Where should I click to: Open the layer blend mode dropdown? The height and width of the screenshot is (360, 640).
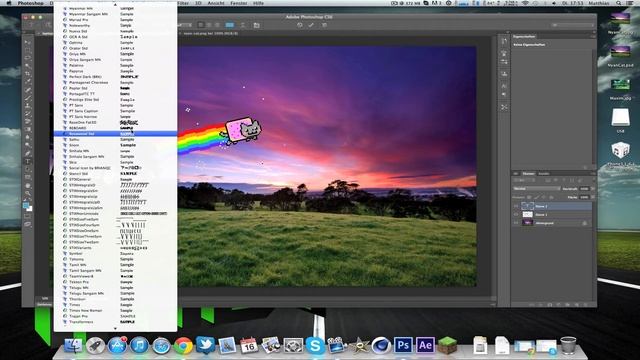[x=537, y=189]
